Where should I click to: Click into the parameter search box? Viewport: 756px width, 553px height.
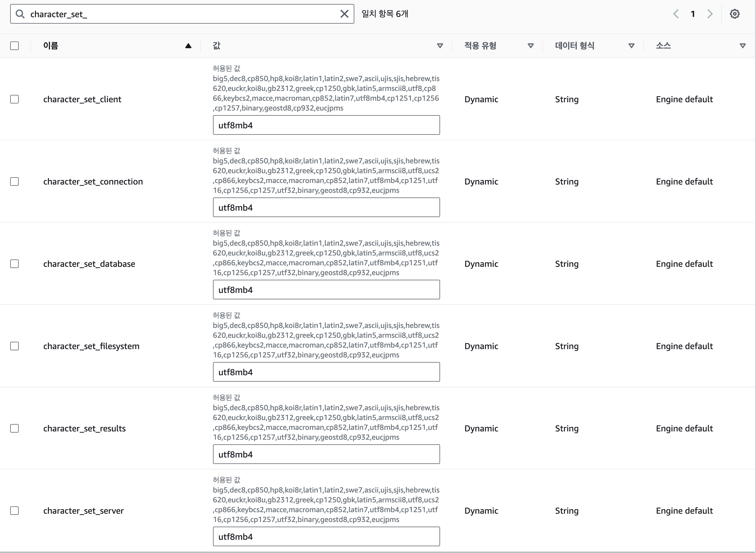click(x=181, y=14)
